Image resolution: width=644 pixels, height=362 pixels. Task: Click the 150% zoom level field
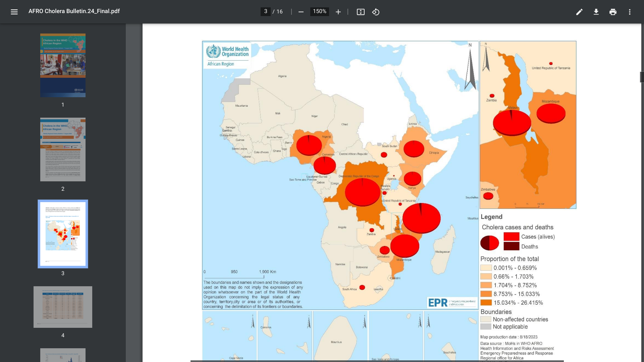(x=319, y=12)
